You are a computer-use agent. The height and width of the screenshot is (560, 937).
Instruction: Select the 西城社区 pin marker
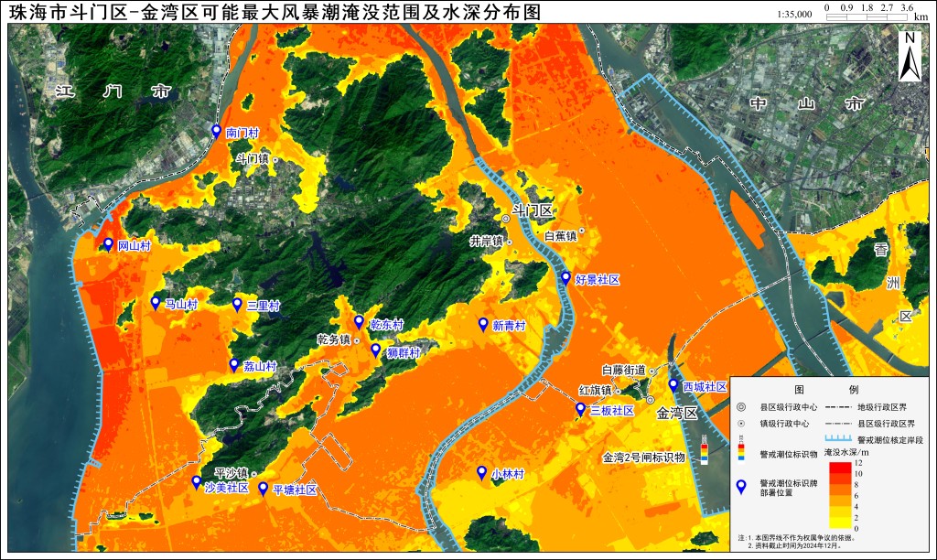point(673,385)
